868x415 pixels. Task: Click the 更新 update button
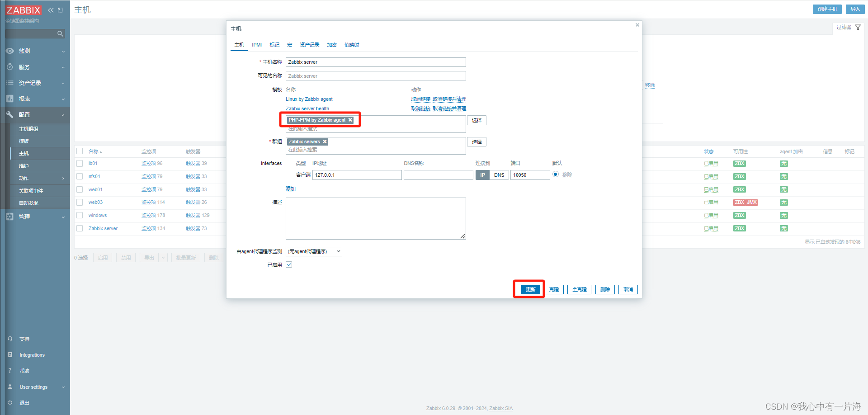(x=531, y=289)
